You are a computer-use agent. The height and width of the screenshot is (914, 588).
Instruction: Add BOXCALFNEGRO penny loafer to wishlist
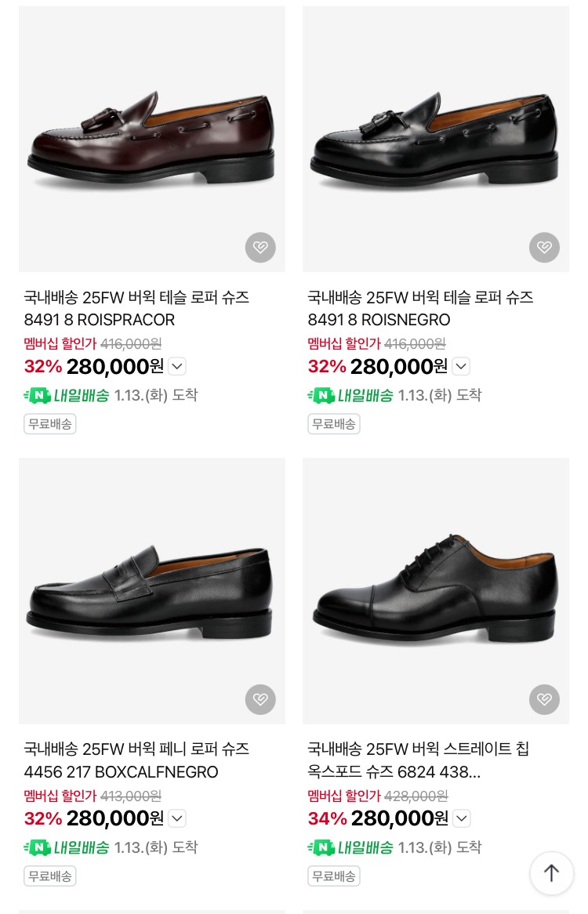260,699
